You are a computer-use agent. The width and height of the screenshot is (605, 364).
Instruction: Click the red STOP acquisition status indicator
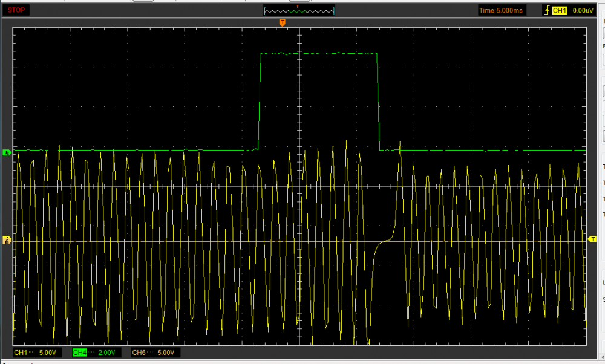16,10
